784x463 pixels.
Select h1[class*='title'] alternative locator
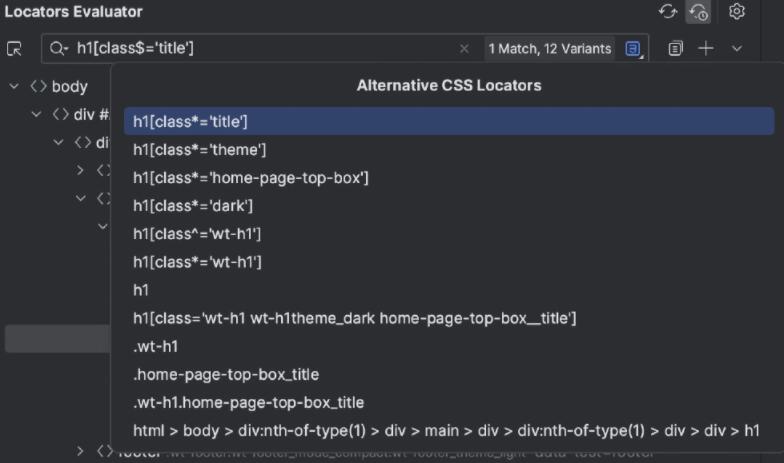(190, 121)
